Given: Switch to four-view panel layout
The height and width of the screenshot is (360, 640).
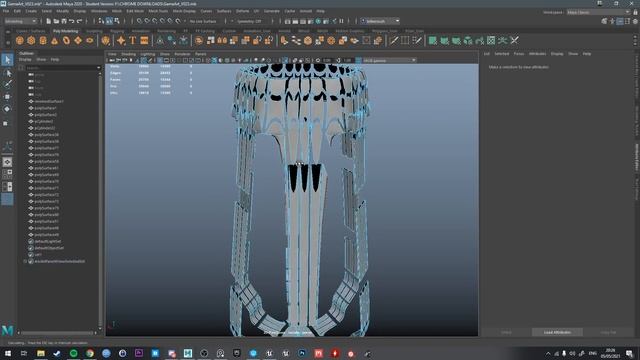Looking at the screenshot, I should point(7,174).
